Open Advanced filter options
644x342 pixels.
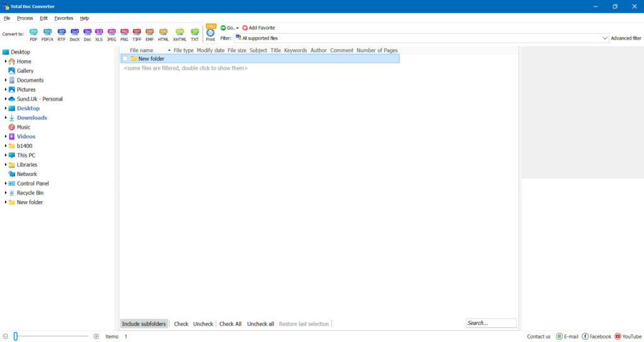(626, 38)
